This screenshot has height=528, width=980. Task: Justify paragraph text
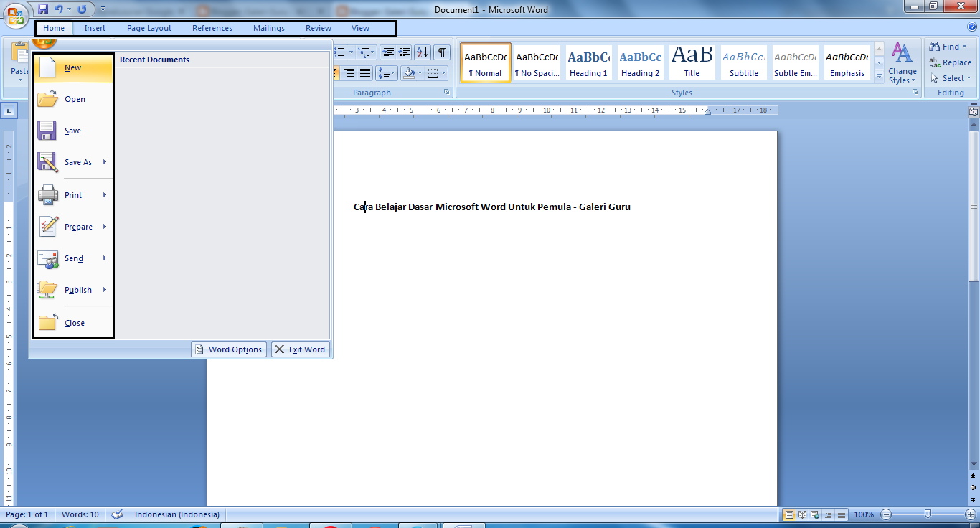365,72
